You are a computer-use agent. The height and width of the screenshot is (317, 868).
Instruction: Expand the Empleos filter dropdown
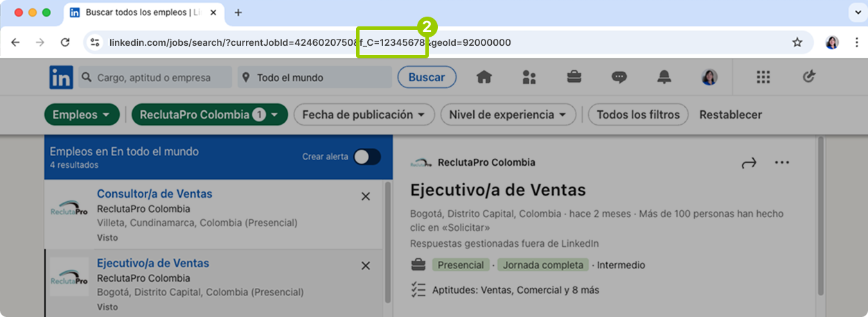click(x=81, y=114)
